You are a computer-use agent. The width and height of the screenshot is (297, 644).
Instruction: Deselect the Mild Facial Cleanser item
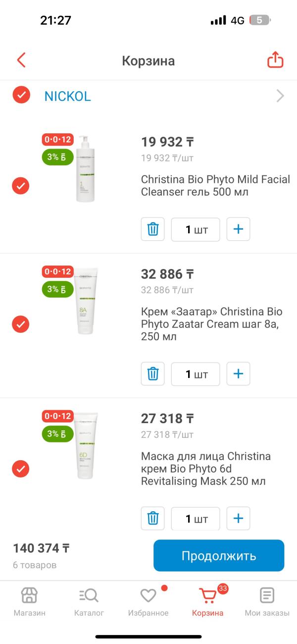pos(21,186)
